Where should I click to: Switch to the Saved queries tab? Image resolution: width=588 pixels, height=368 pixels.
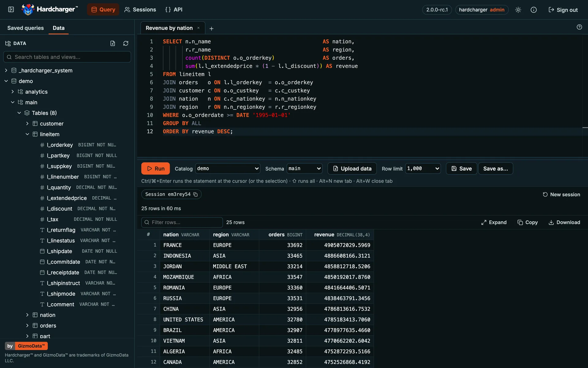[x=25, y=28]
